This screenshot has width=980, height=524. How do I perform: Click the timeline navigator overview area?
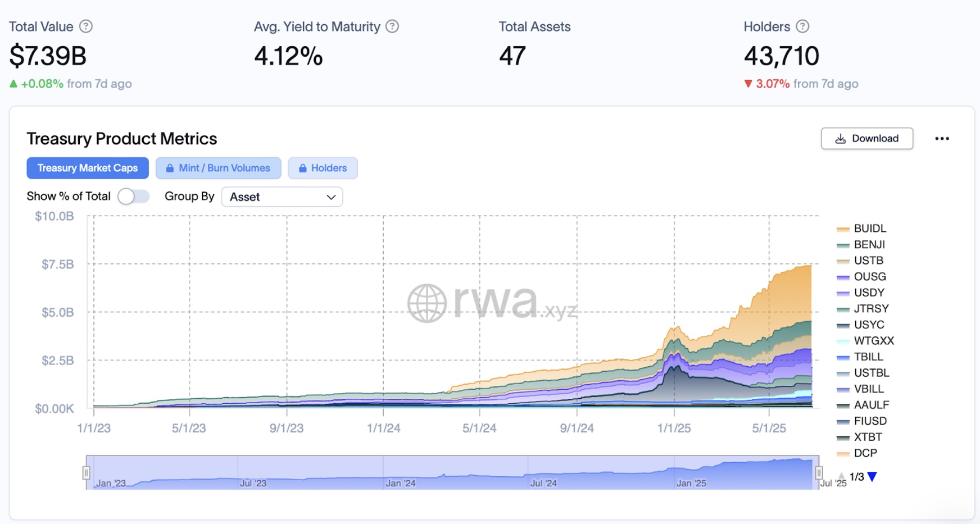[452, 472]
